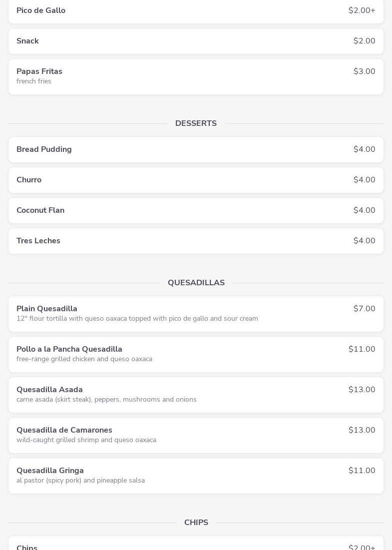Select the Snack menu item
This screenshot has height=550, width=392.
click(196, 41)
